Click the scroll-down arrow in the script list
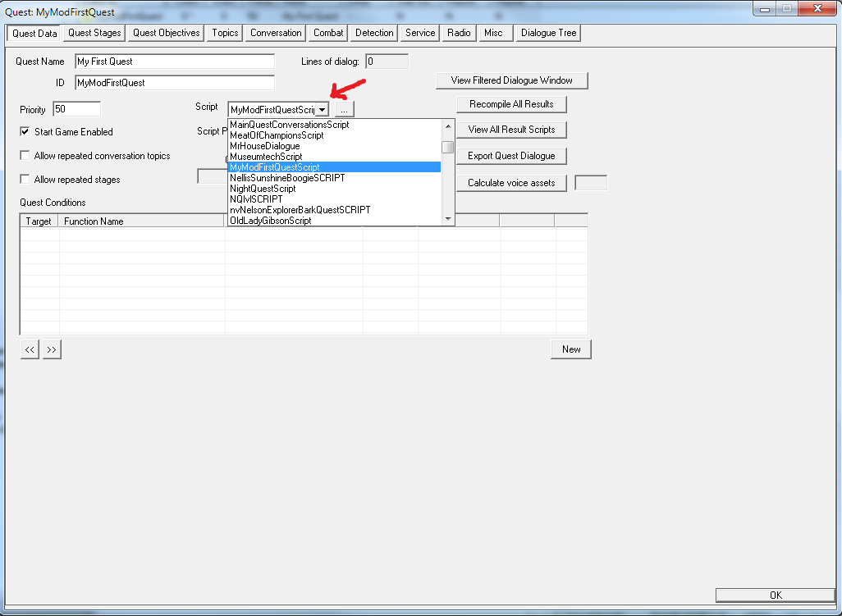 pos(447,217)
